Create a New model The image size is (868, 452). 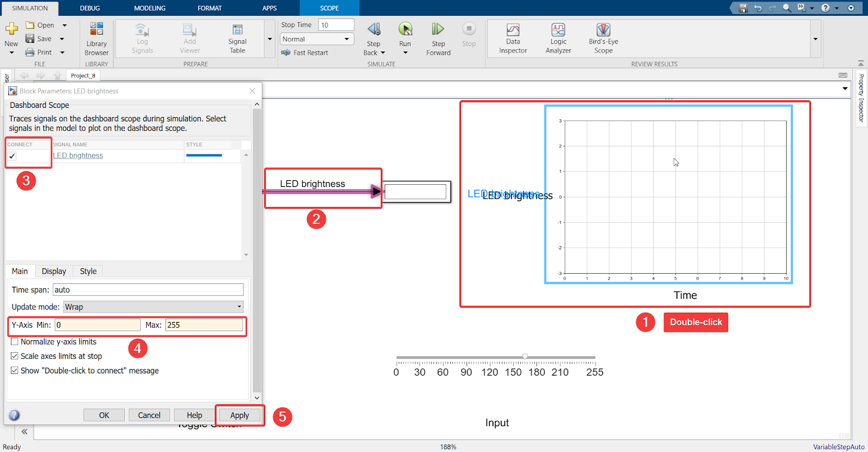[x=11, y=29]
